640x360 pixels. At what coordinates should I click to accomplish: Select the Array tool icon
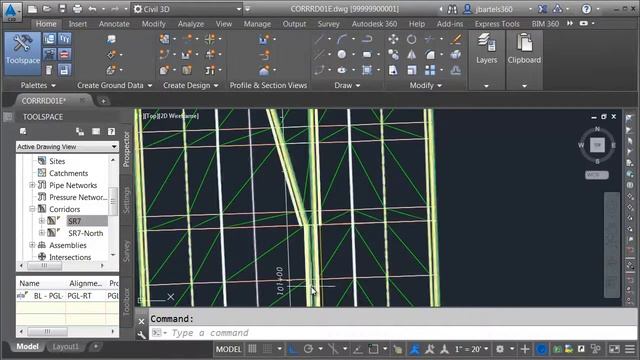430,70
